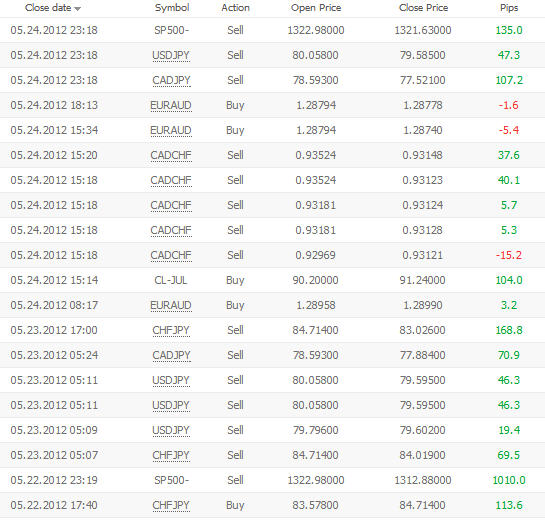Select the CL-JUL symbol cell

[x=171, y=280]
